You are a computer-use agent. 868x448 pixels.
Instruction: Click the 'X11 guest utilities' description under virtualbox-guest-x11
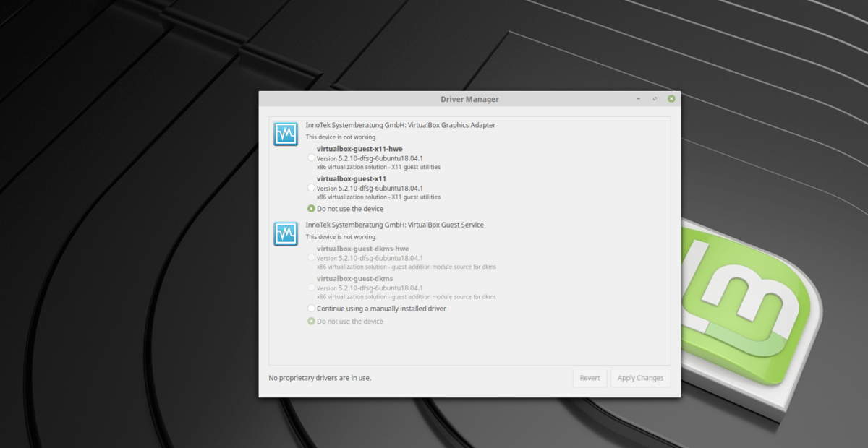pyautogui.click(x=378, y=197)
